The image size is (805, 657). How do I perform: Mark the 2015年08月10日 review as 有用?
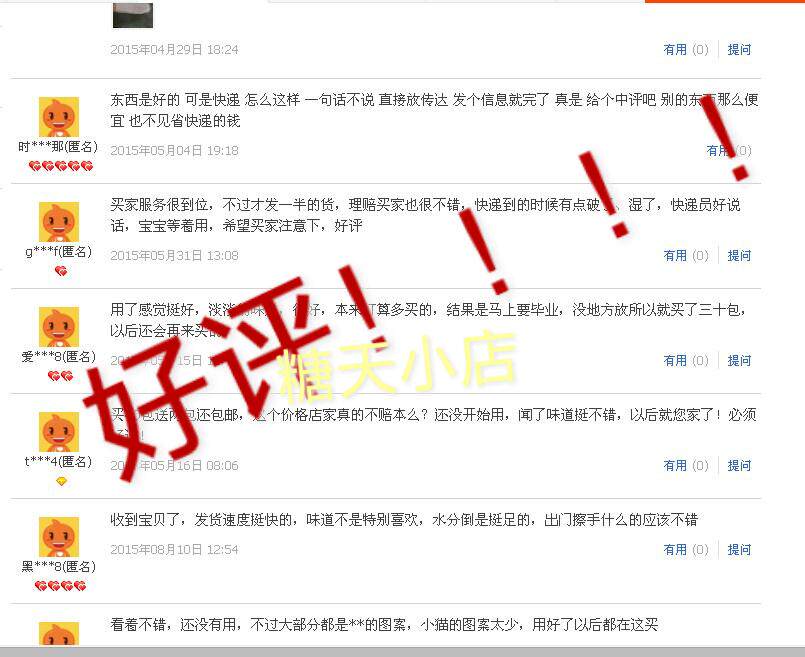(x=685, y=549)
